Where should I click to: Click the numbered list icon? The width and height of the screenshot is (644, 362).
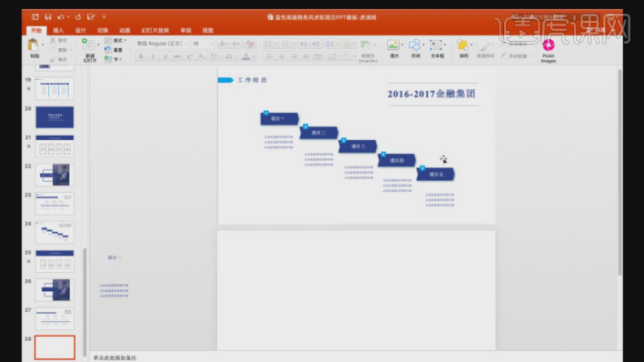click(285, 44)
